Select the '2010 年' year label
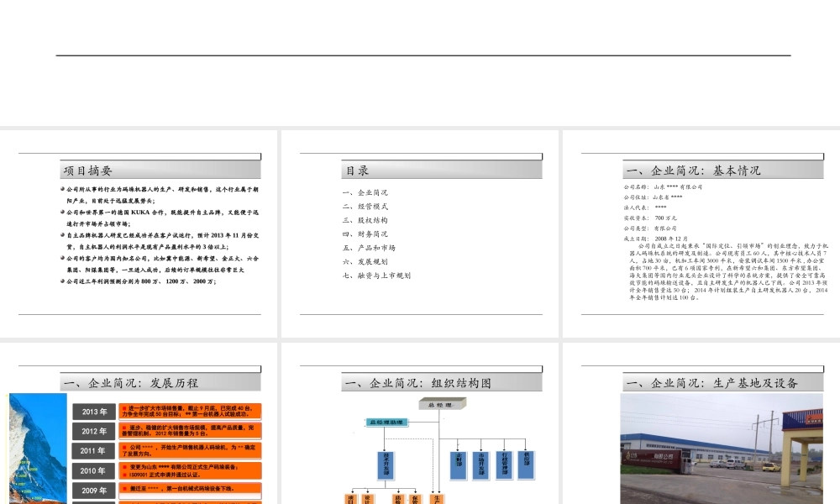This screenshot has height=504, width=840. pos(94,470)
